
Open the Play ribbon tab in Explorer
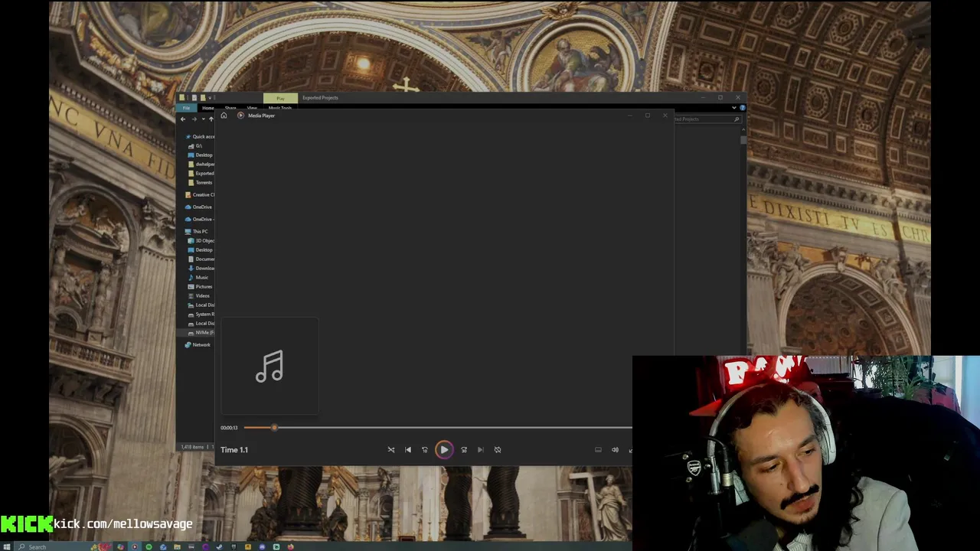pyautogui.click(x=280, y=98)
